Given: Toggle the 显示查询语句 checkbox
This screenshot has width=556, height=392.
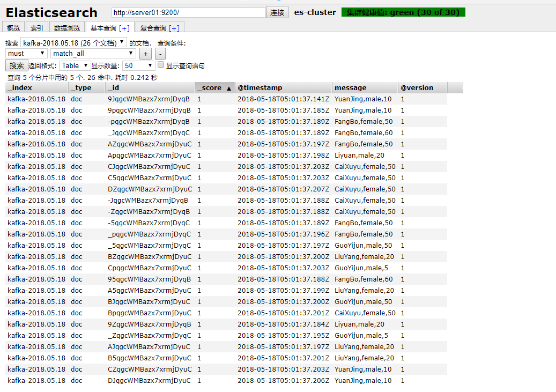Looking at the screenshot, I should (161, 64).
